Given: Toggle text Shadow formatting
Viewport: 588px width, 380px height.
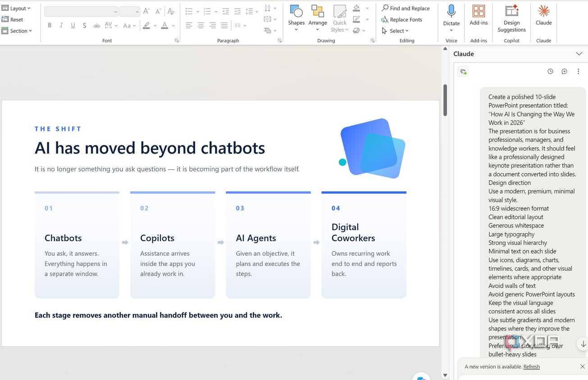Looking at the screenshot, I should coord(85,26).
